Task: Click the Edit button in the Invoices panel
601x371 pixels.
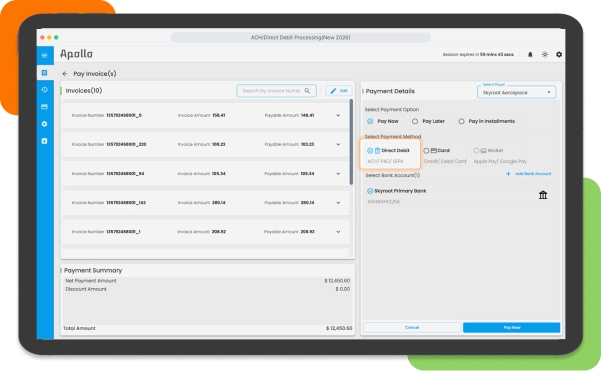Action: (339, 91)
